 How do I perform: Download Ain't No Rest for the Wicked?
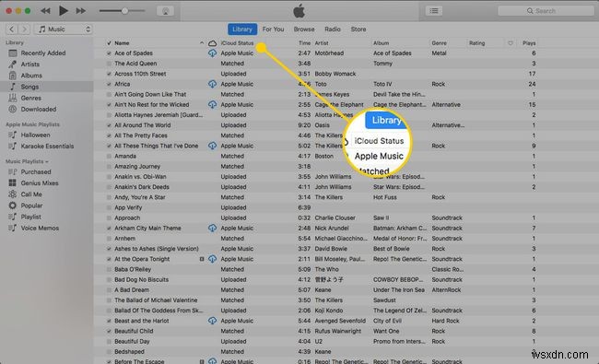tap(212, 105)
